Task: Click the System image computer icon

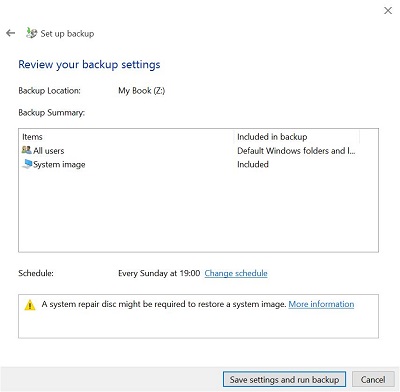Action: [x=27, y=164]
